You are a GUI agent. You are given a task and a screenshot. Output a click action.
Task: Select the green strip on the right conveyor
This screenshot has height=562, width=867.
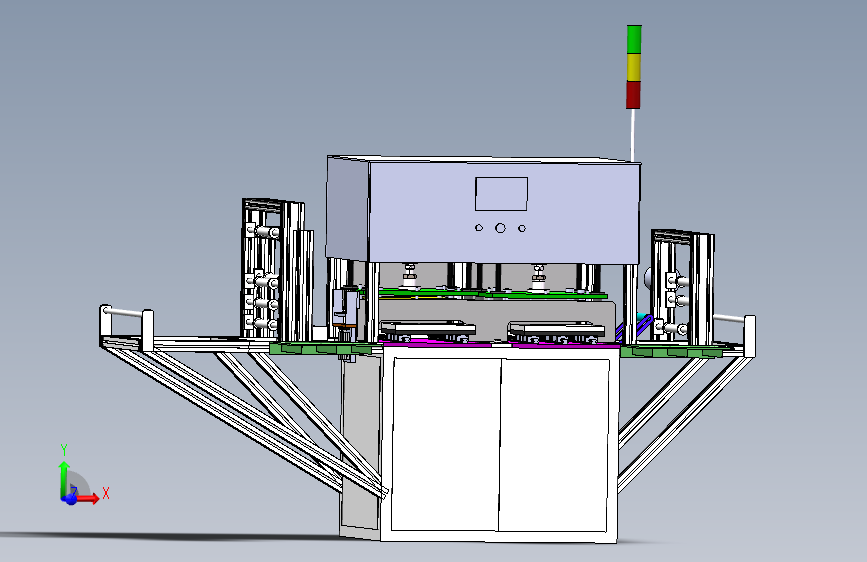pos(672,351)
